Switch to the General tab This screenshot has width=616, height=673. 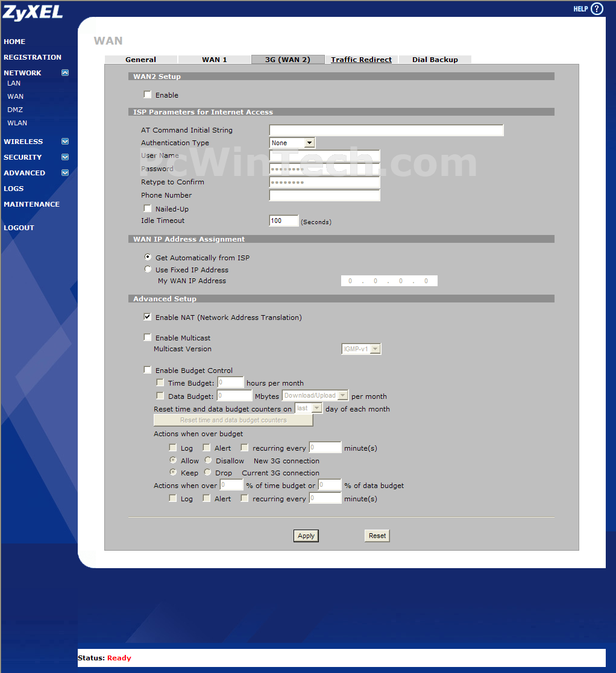pyautogui.click(x=141, y=60)
